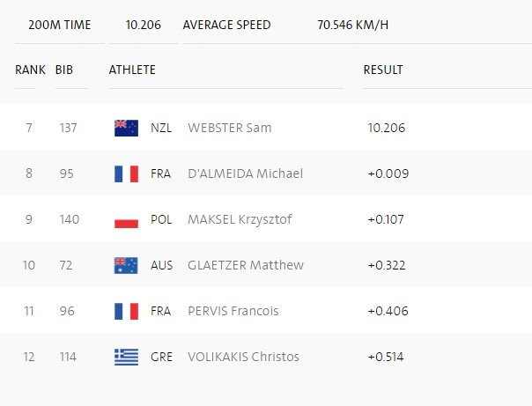Click the NZL country code
Screen dimensions: 532x406
[x=162, y=128]
